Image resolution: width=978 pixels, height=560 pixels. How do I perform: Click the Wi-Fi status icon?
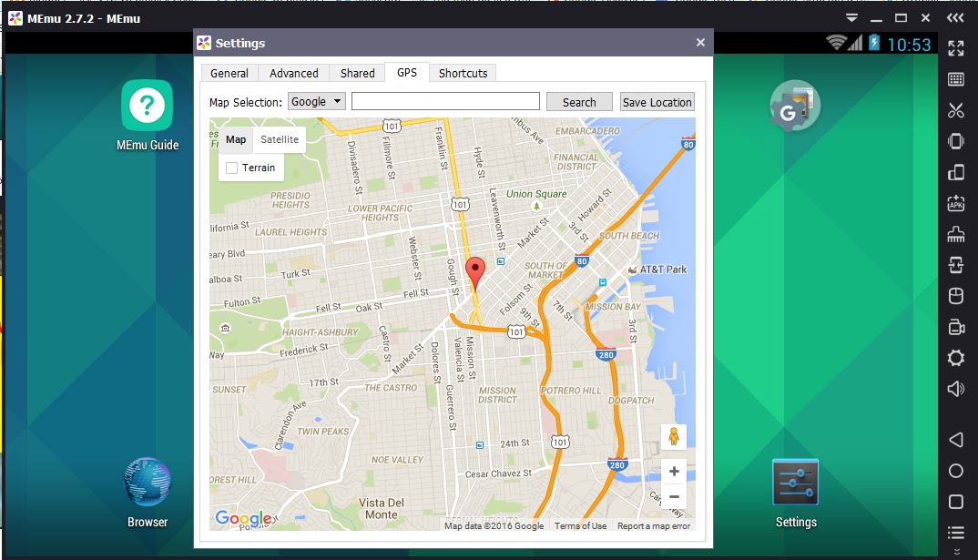[836, 43]
